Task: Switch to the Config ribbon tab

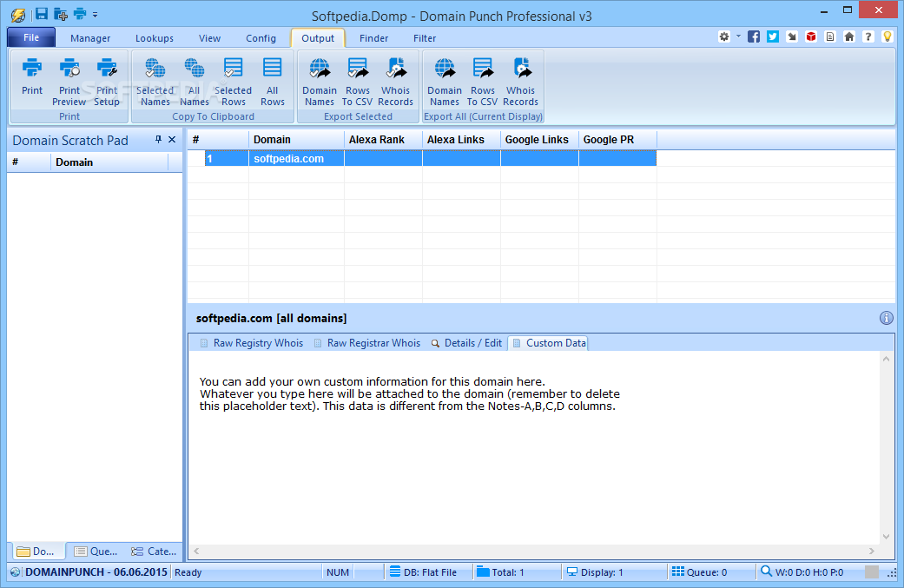Action: (x=261, y=38)
